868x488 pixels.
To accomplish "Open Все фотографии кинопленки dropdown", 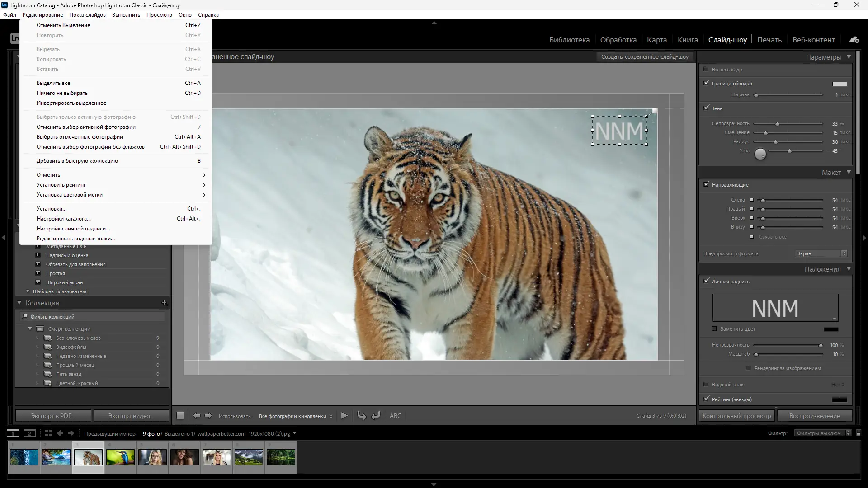I will tap(296, 416).
